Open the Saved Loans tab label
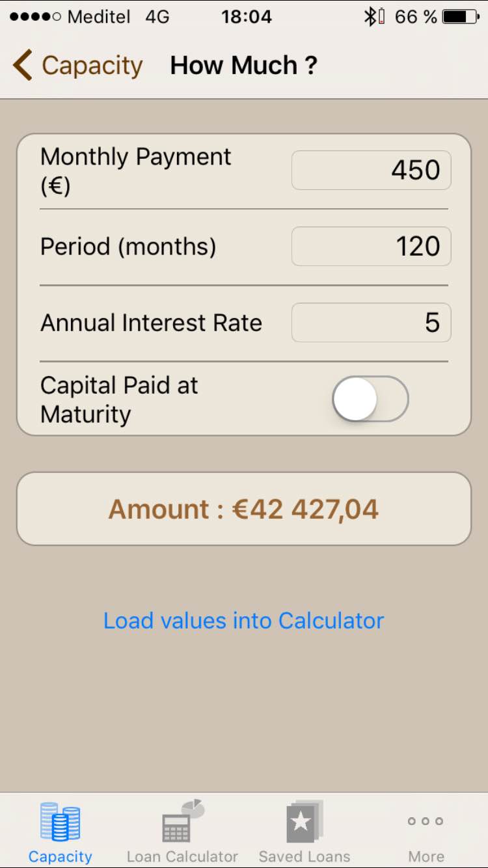 pyautogui.click(x=304, y=856)
